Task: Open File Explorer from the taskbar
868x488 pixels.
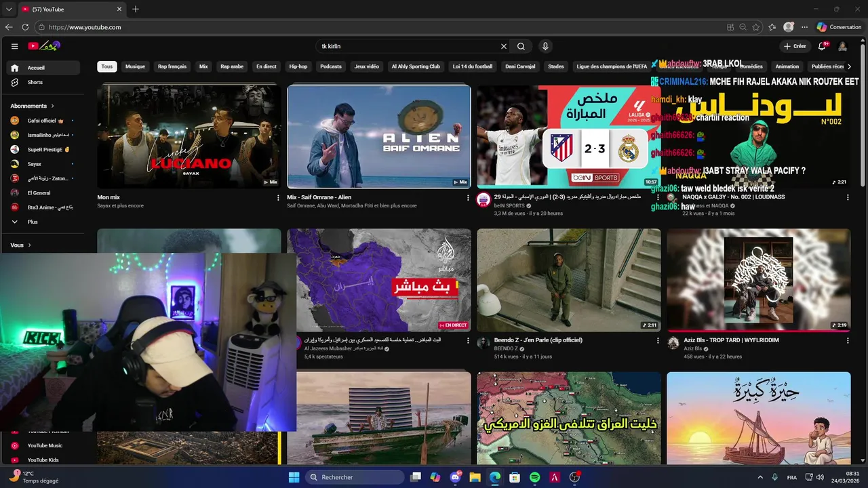Action: coord(475,477)
